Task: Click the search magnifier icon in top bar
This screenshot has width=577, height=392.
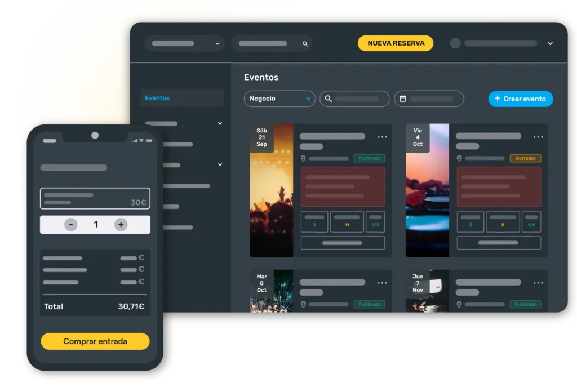Action: [x=305, y=44]
